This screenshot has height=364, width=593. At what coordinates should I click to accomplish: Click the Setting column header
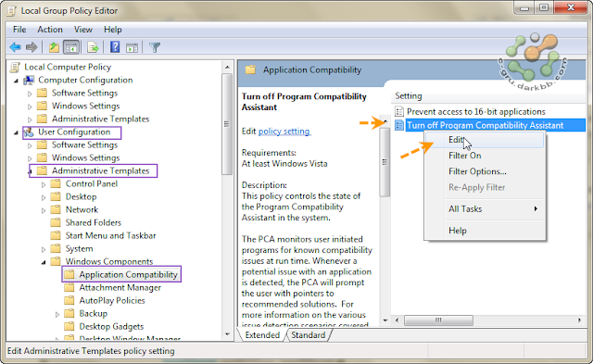point(408,95)
